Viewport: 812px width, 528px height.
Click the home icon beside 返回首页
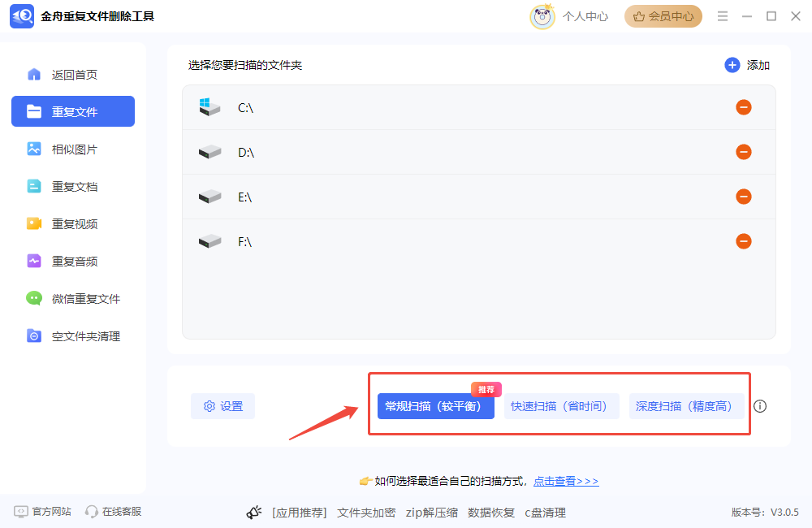tap(34, 74)
